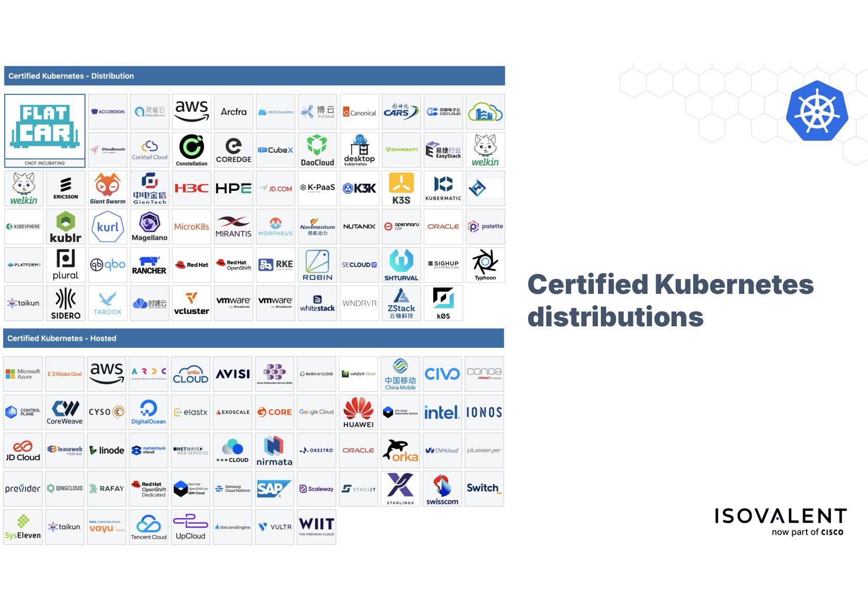Open the CubeX logo tile
This screenshot has height=614, width=868.
coord(275,150)
